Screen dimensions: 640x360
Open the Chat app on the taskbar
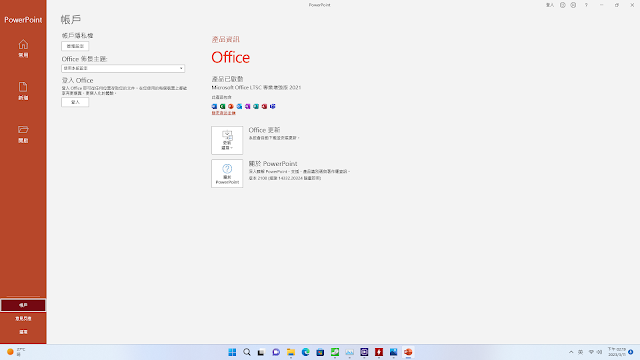click(276, 352)
